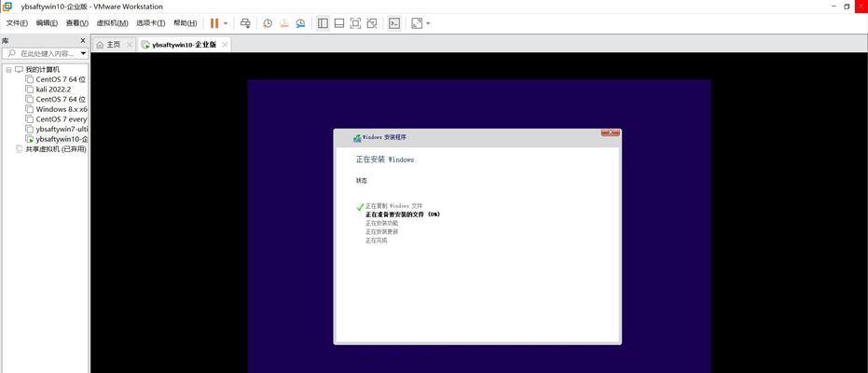Click the Windows 安装程序 setup icon
868x373 pixels.
pos(357,138)
